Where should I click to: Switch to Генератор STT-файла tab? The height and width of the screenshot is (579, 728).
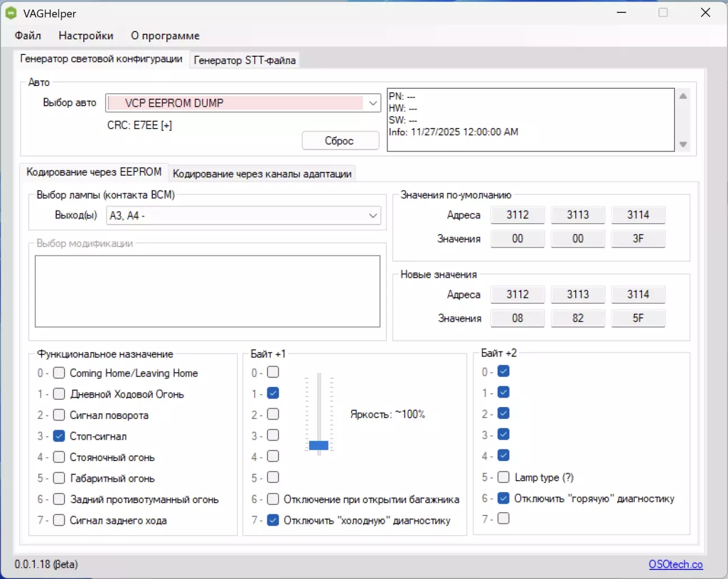(x=244, y=60)
